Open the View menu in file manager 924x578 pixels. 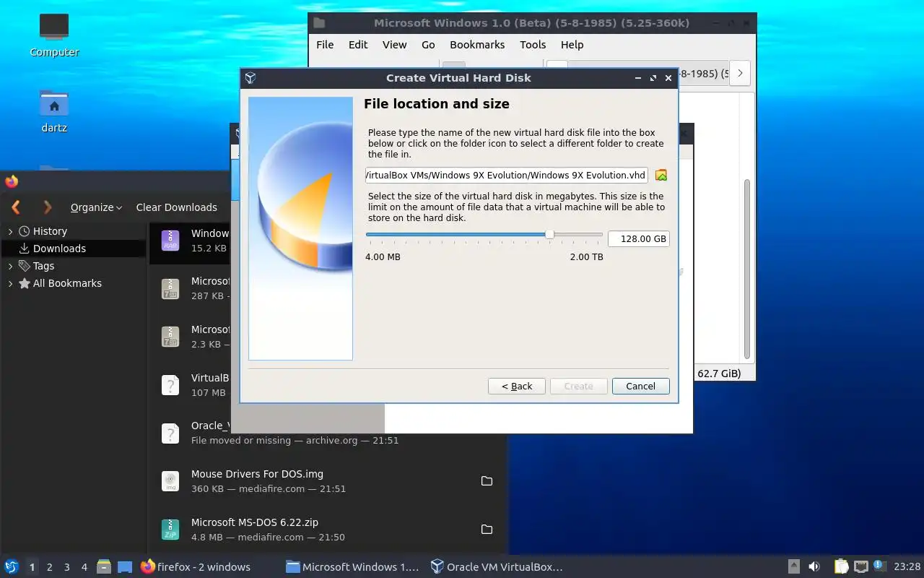click(394, 45)
